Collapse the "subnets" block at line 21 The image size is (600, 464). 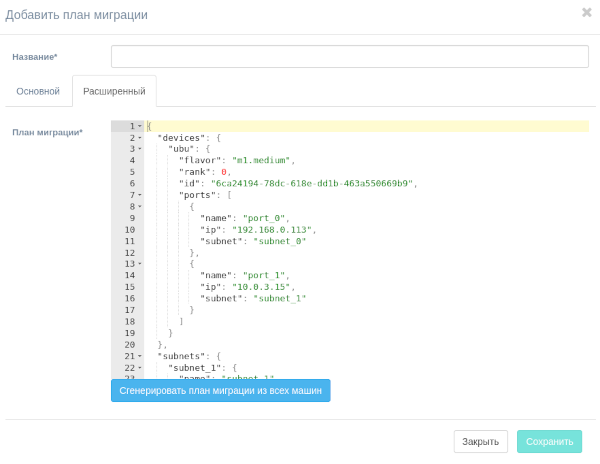[140, 356]
